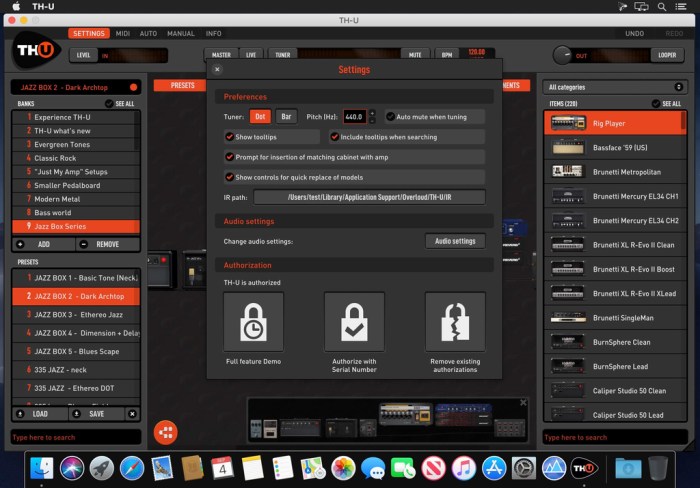Image resolution: width=700 pixels, height=488 pixels.
Task: Toggle Prompt for insertion of matching cabinet
Action: [229, 157]
